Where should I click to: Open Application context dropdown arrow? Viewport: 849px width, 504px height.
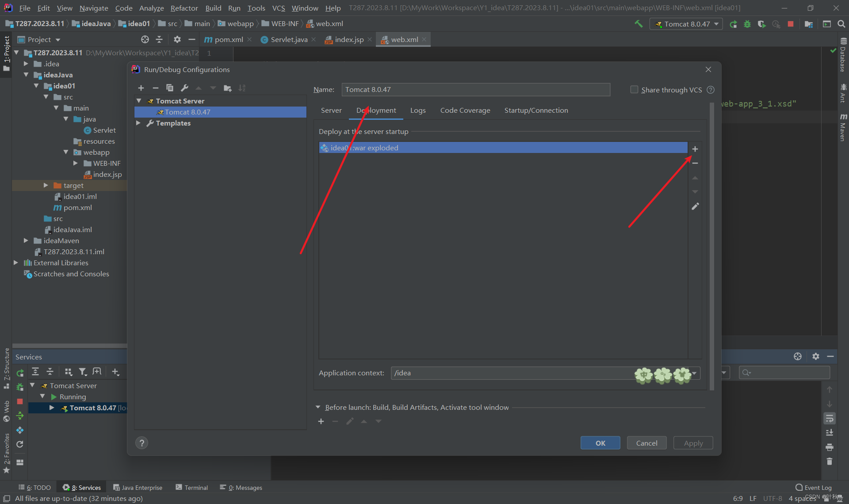click(695, 373)
